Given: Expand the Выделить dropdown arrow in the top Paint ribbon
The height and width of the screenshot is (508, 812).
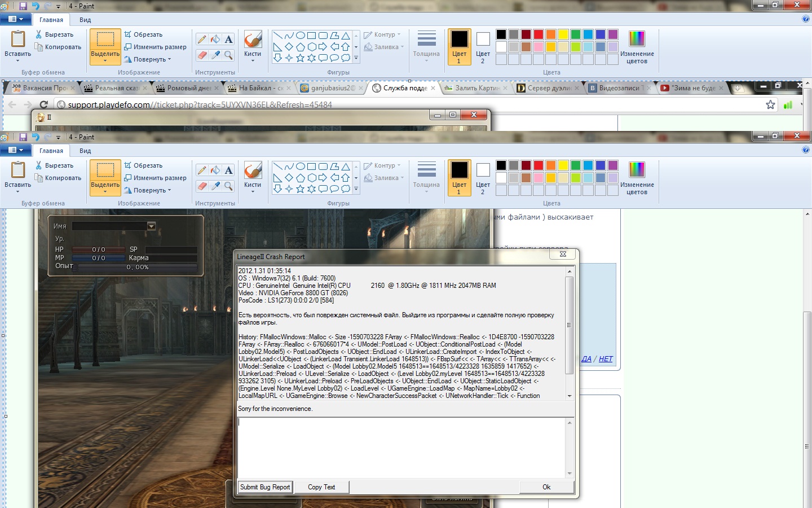Looking at the screenshot, I should (105, 60).
